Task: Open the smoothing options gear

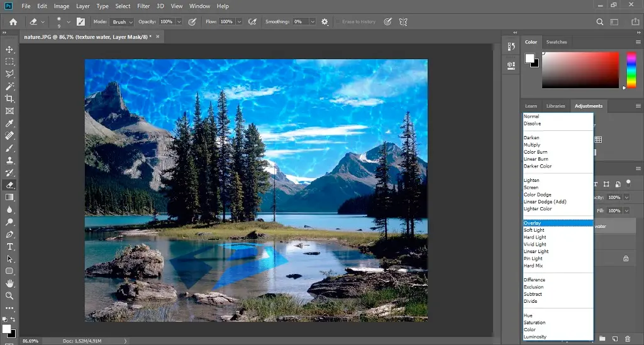Action: pos(325,22)
